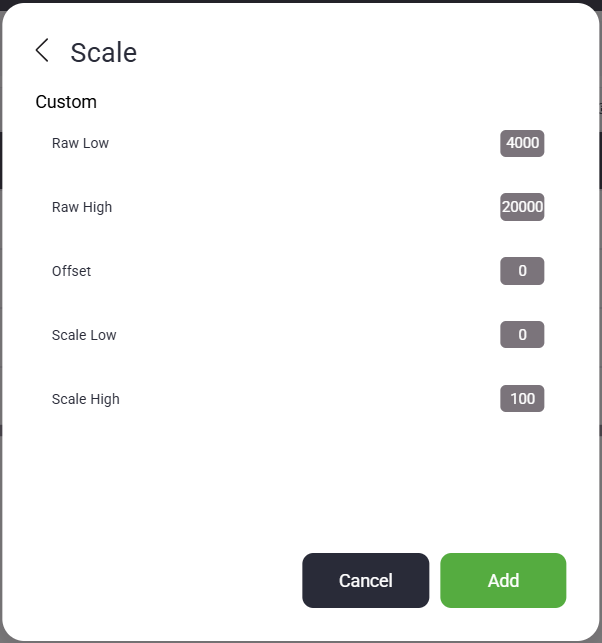Click the Custom section heading

66,102
